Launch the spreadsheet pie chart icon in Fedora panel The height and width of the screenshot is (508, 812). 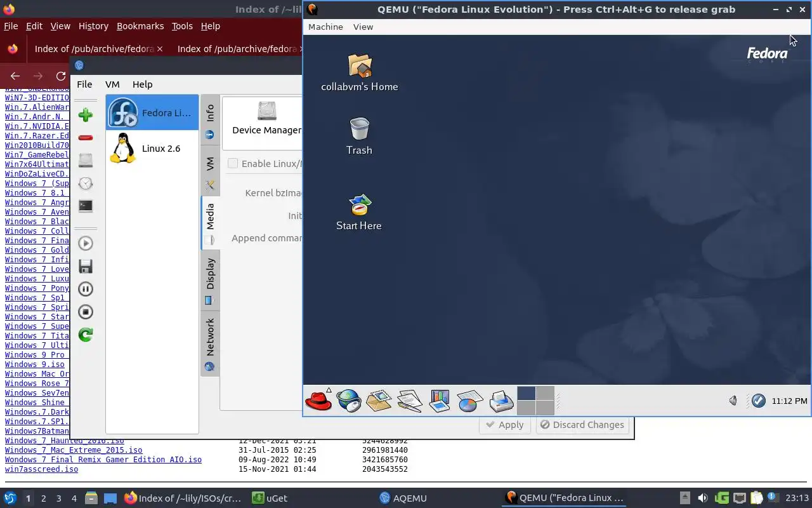point(469,401)
